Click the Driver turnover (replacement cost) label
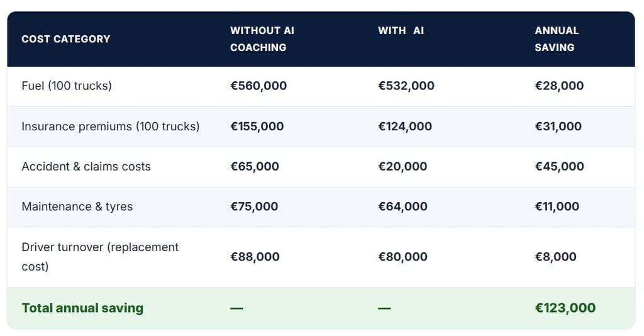The image size is (644, 336). (100, 257)
